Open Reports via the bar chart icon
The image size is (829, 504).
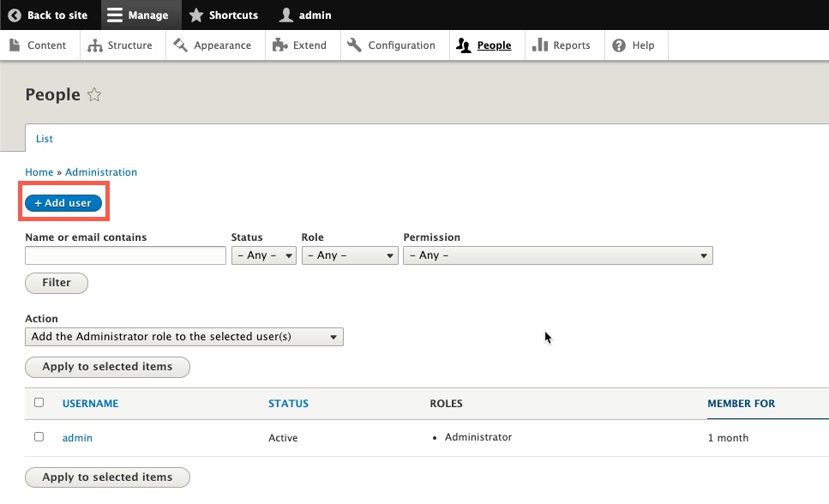point(540,45)
